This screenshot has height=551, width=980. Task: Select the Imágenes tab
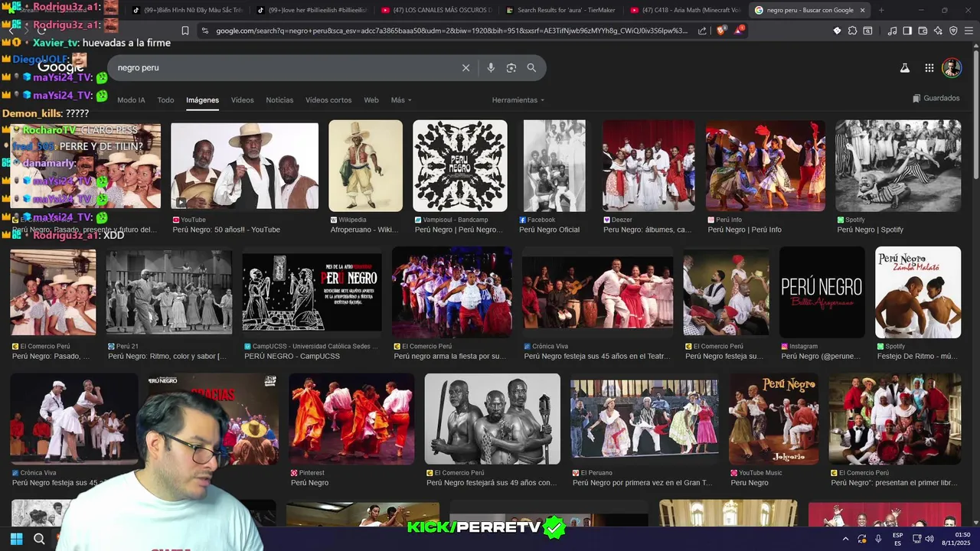pyautogui.click(x=202, y=100)
